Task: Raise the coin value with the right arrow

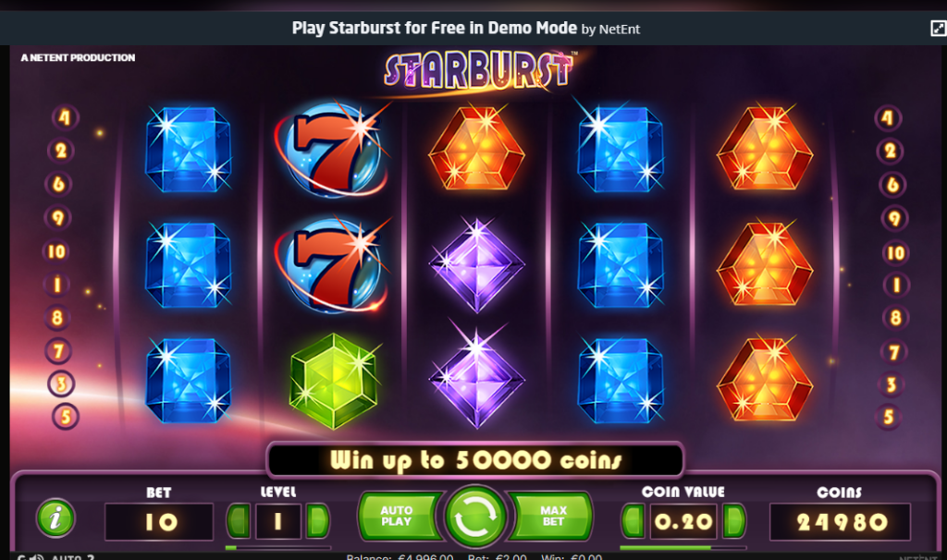Action: click(x=733, y=520)
